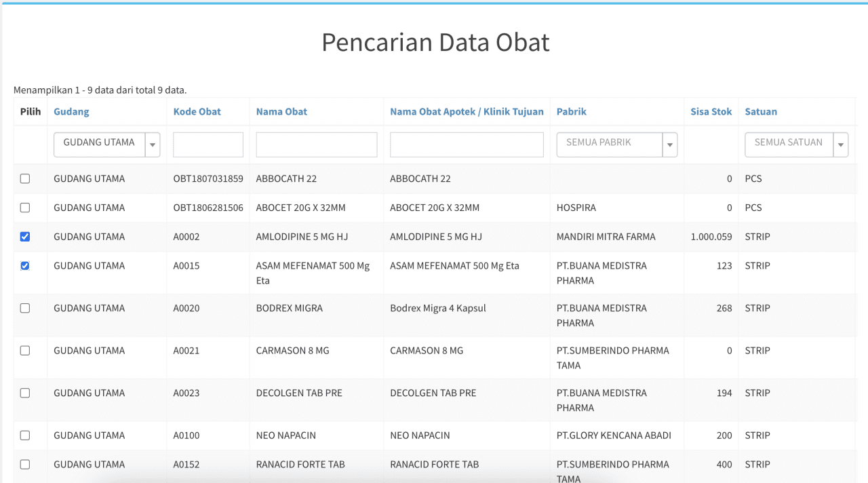Viewport: 868px width, 483px height.
Task: Open the GUDANG UTAMA filter dropdown
Action: [107, 144]
